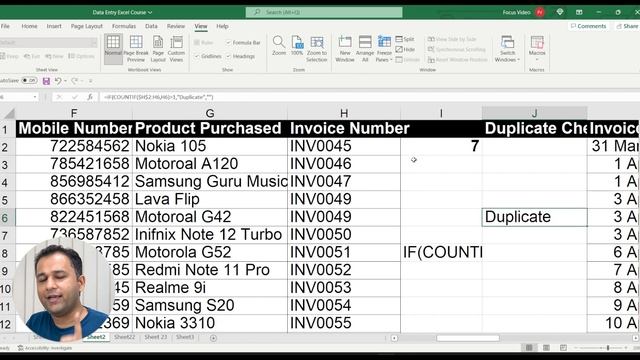This screenshot has width=640, height=360.
Task: Click the Hide window command
Action: (x=405, y=49)
